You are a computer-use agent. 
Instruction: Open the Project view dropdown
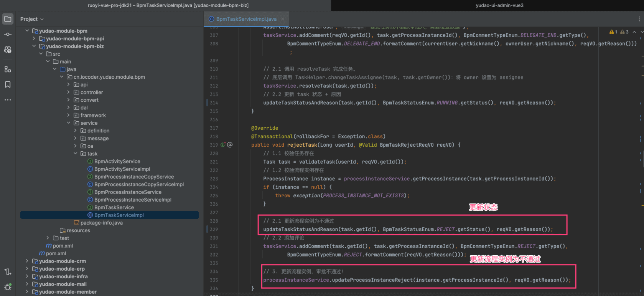(x=32, y=19)
